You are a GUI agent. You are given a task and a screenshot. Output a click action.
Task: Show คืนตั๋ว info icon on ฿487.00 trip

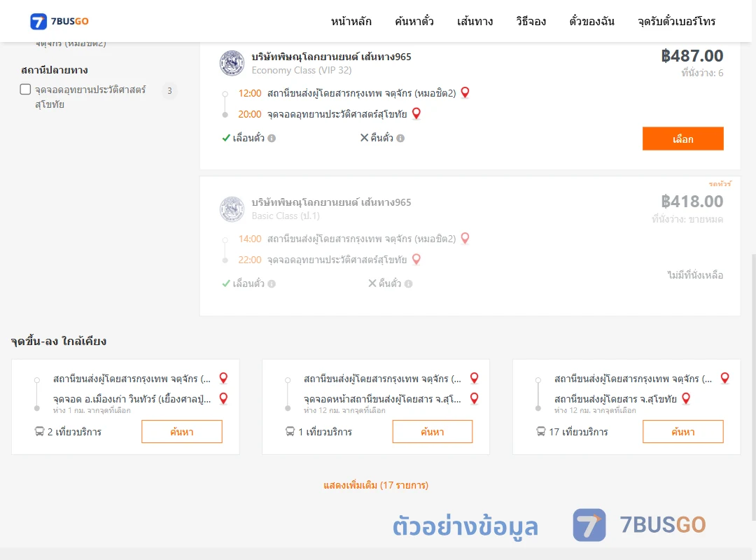point(400,139)
